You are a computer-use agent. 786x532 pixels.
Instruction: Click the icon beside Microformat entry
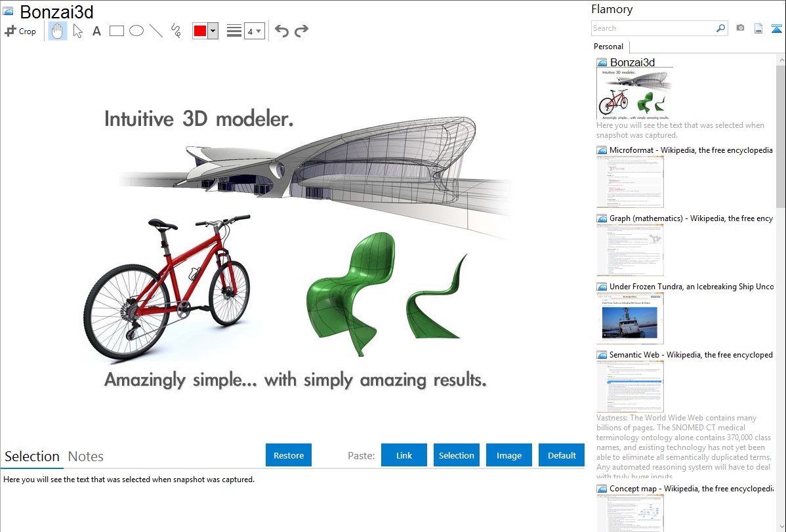point(602,150)
